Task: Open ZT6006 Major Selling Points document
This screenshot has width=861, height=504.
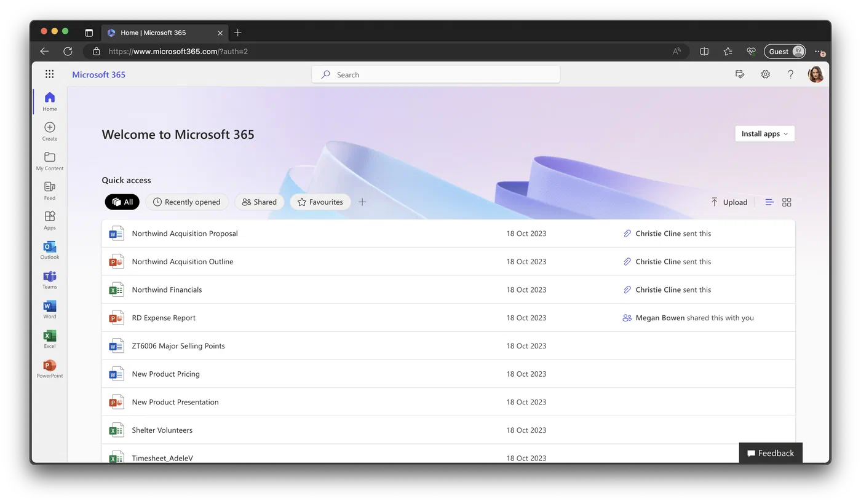Action: coord(448,346)
